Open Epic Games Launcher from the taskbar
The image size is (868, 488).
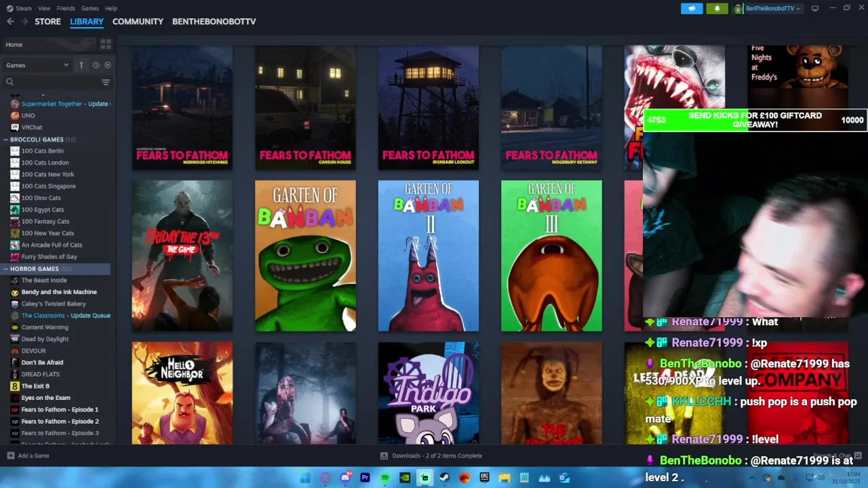[x=485, y=478]
